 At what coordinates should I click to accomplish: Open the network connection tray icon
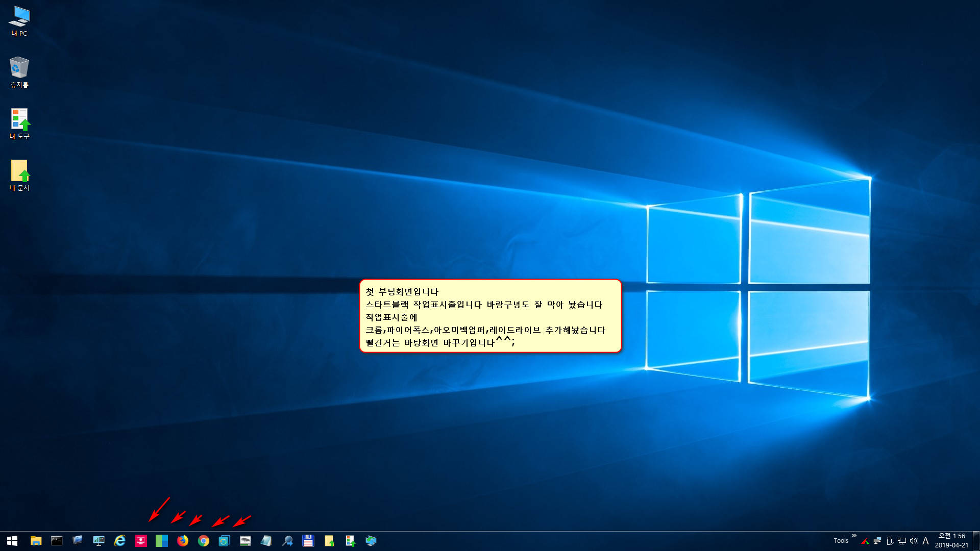(x=902, y=541)
